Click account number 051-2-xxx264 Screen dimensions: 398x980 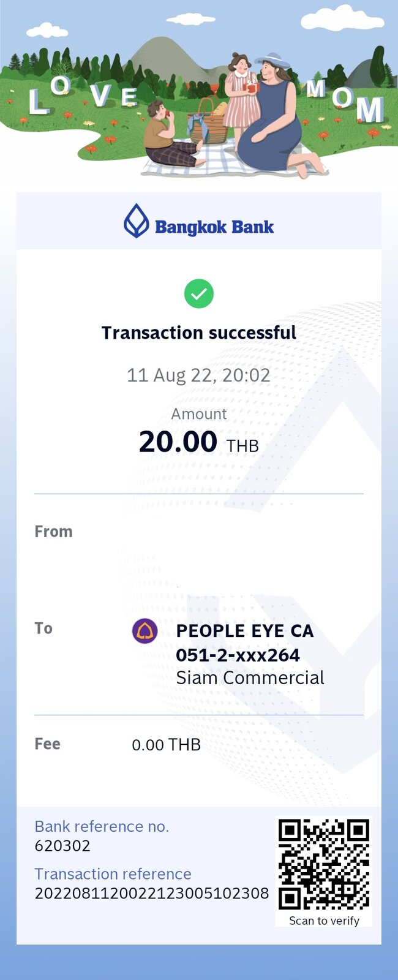(238, 655)
